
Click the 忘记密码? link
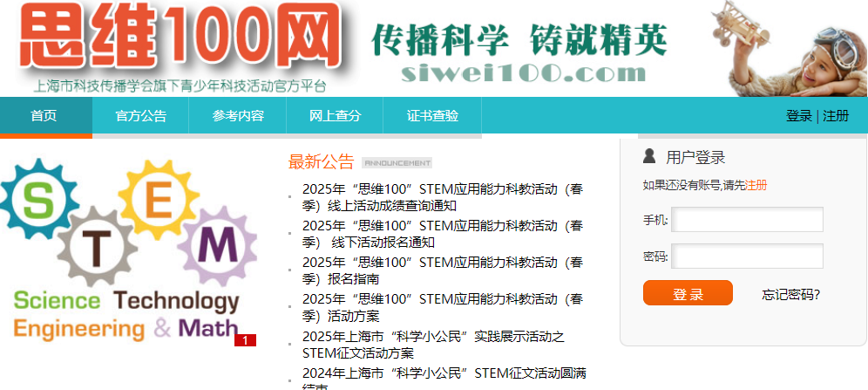tap(790, 295)
